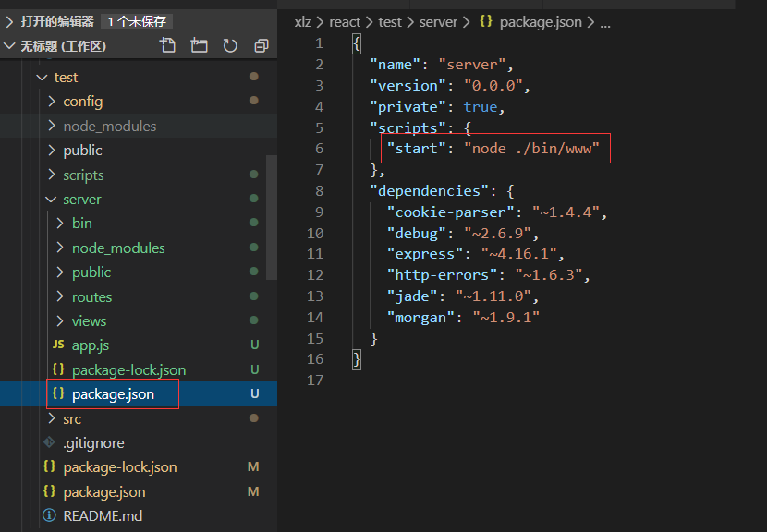The width and height of the screenshot is (767, 532).
Task: Expand the 打开的编辑器 section
Action: [9, 21]
